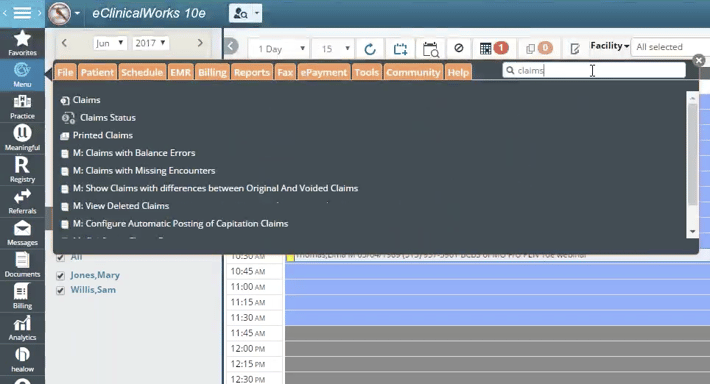Viewport: 710px width, 384px height.
Task: Open the Fax menu
Action: tap(285, 72)
